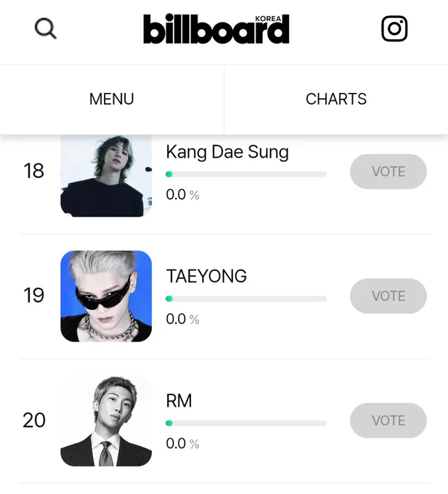Vote for TAEYONG

pyautogui.click(x=388, y=296)
